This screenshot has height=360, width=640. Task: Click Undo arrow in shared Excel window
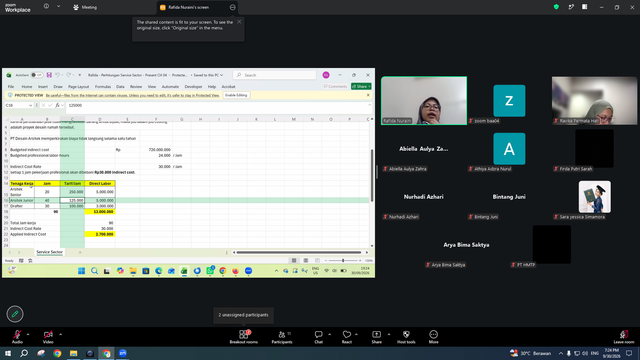coord(57,75)
